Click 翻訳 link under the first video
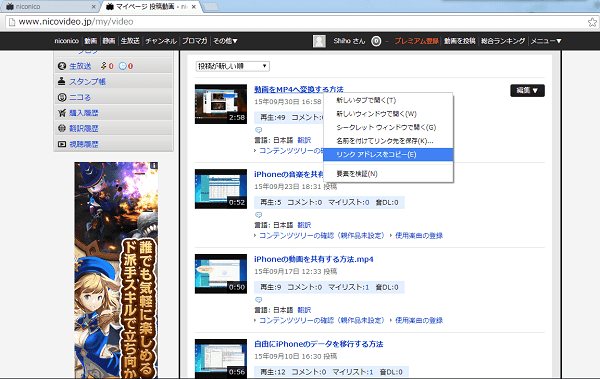 [x=304, y=140]
